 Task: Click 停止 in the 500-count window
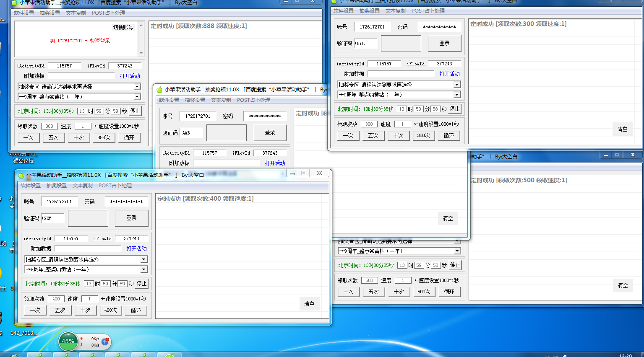point(455,265)
